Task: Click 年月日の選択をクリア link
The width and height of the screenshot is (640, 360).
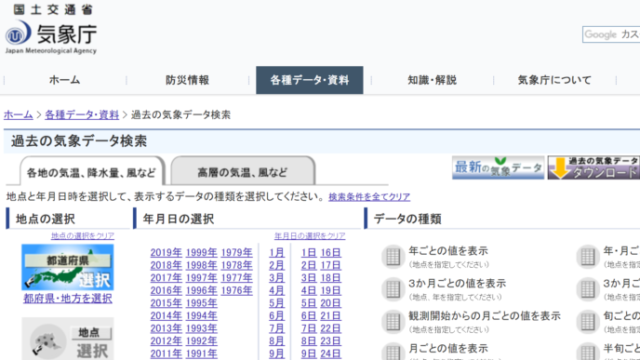Action: tap(309, 236)
